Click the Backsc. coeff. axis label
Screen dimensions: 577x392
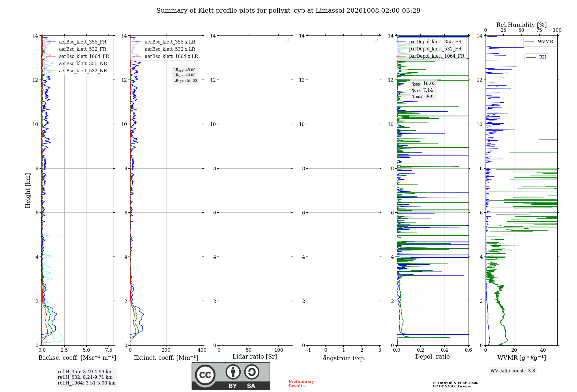(77, 358)
